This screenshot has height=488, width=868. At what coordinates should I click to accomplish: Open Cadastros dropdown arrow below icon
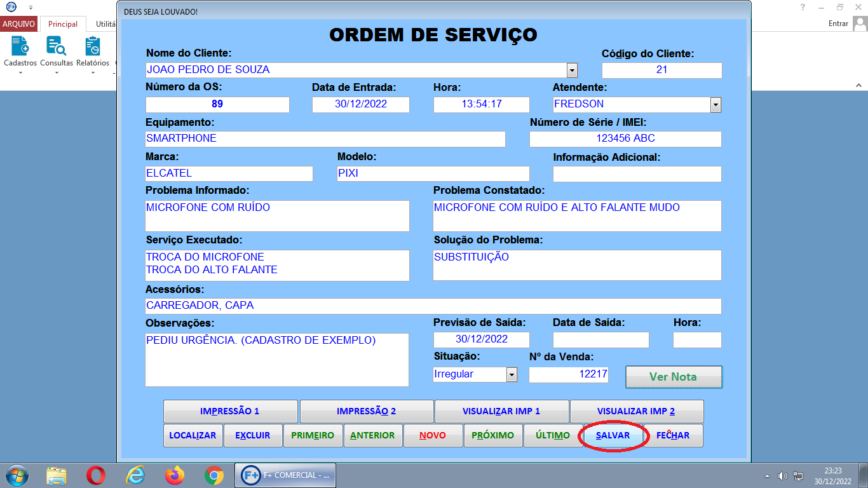[x=20, y=72]
